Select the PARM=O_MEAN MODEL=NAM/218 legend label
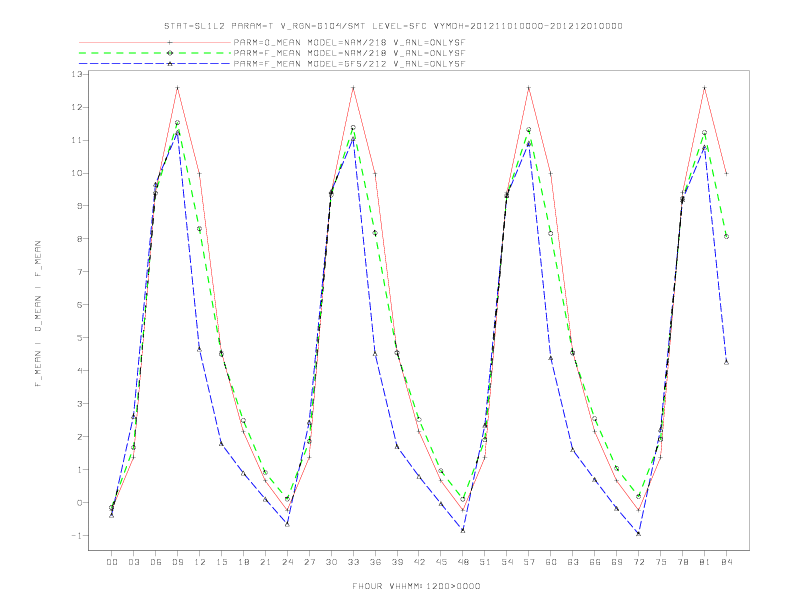The height and width of the screenshot is (612, 792). [x=349, y=43]
